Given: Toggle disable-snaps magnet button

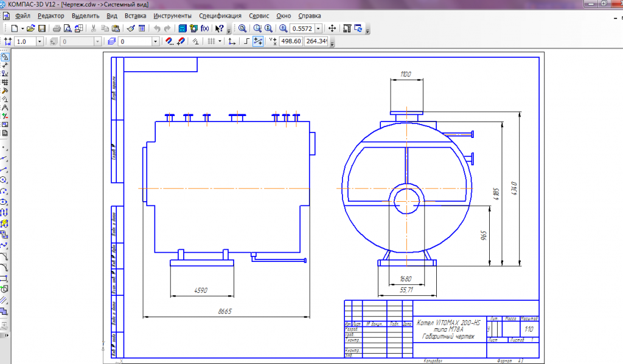Looking at the screenshot, I should tap(181, 41).
